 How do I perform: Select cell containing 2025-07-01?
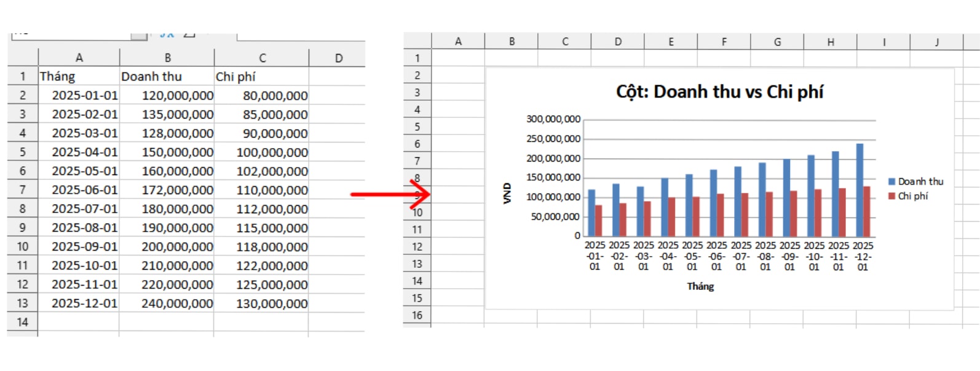point(79,209)
